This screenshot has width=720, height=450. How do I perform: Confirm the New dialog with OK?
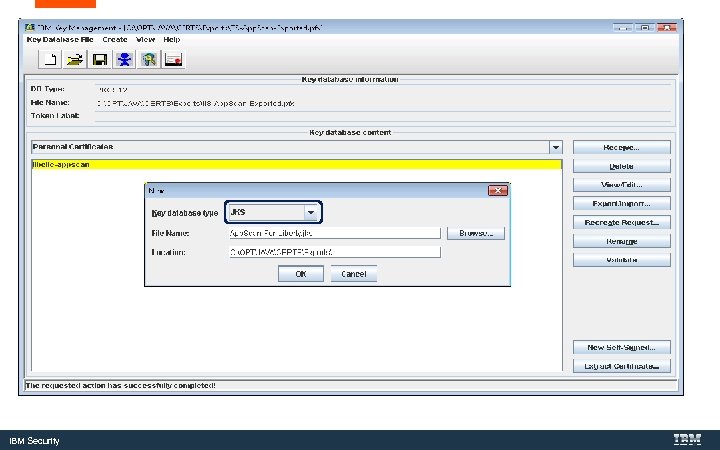pos(301,274)
